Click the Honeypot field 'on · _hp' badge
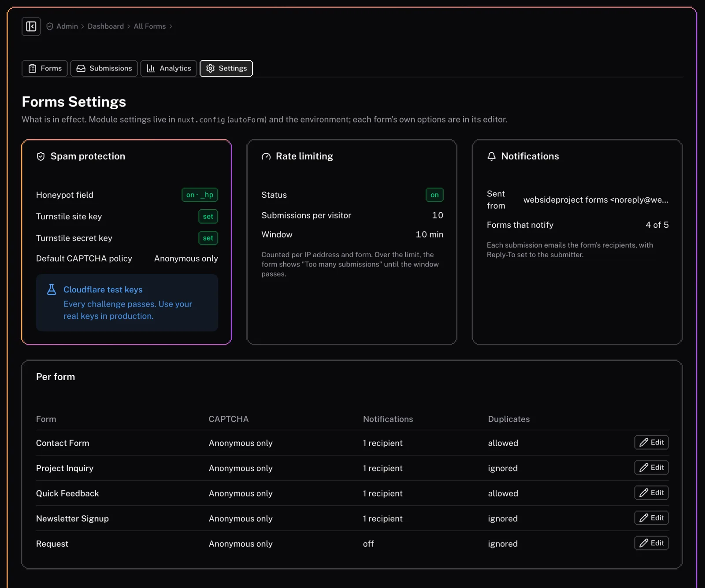705x588 pixels. 200,195
